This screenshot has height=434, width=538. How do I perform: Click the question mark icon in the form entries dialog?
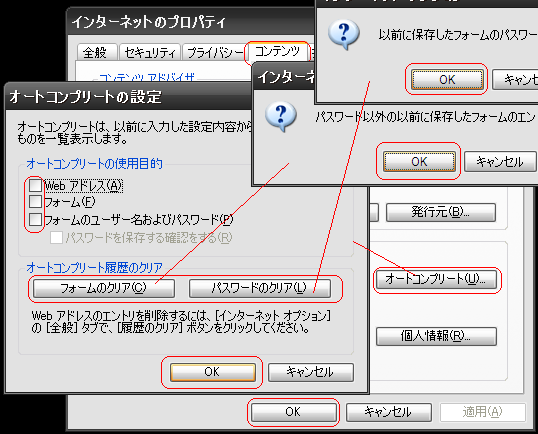(x=281, y=116)
